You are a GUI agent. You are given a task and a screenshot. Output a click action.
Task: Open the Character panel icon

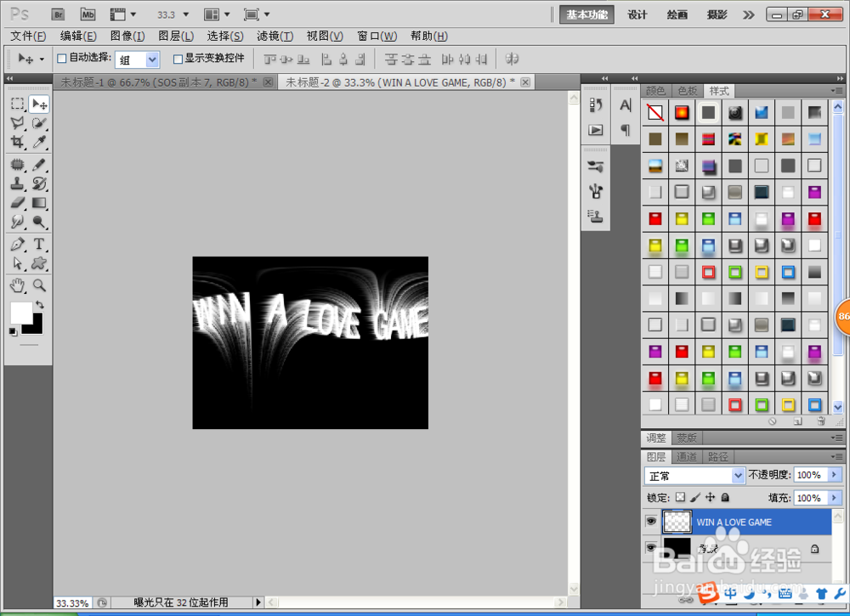point(625,105)
